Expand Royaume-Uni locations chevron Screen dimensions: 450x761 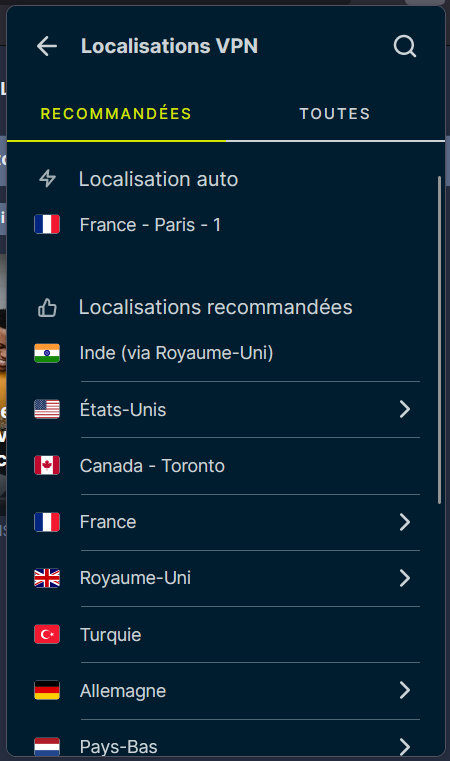point(405,578)
